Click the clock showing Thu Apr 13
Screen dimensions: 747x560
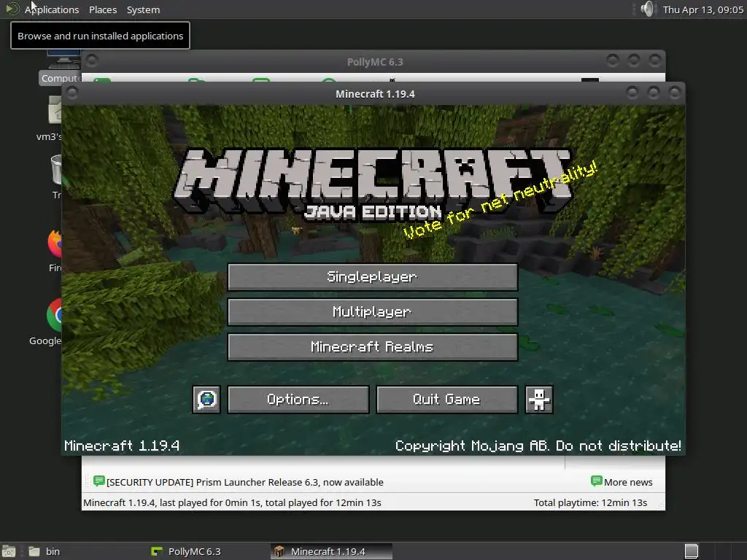click(x=703, y=9)
